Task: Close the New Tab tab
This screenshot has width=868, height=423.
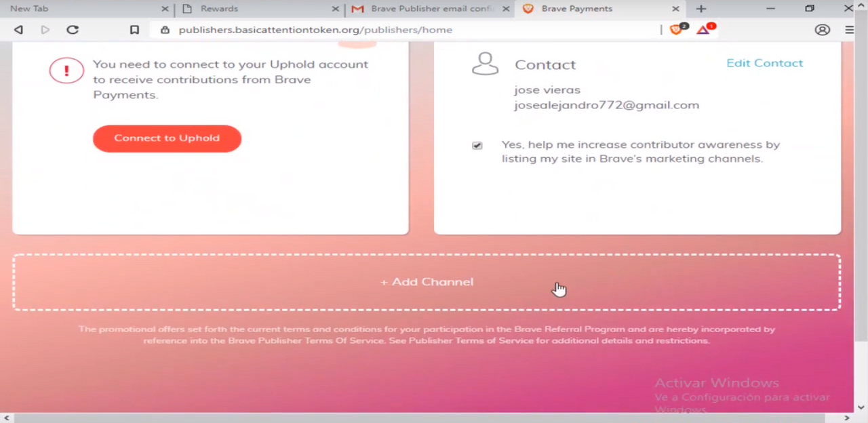Action: click(x=165, y=9)
